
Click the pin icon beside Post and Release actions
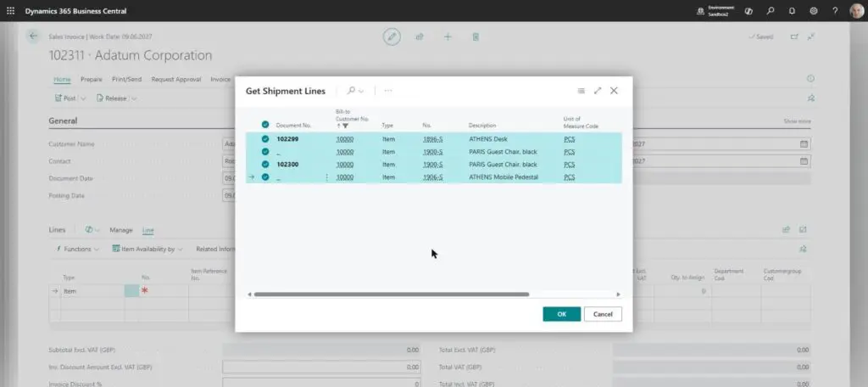point(811,98)
